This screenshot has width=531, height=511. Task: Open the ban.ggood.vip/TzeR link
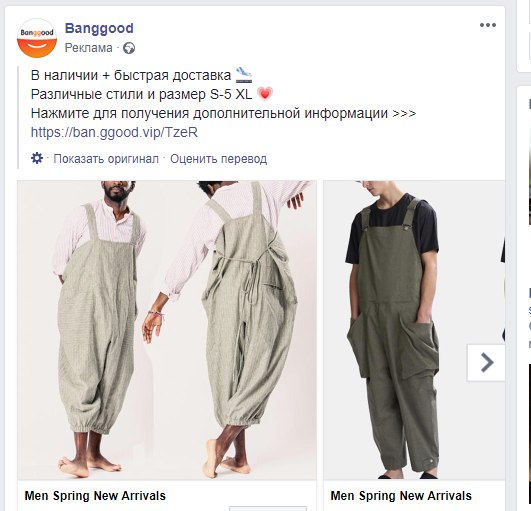(x=114, y=132)
